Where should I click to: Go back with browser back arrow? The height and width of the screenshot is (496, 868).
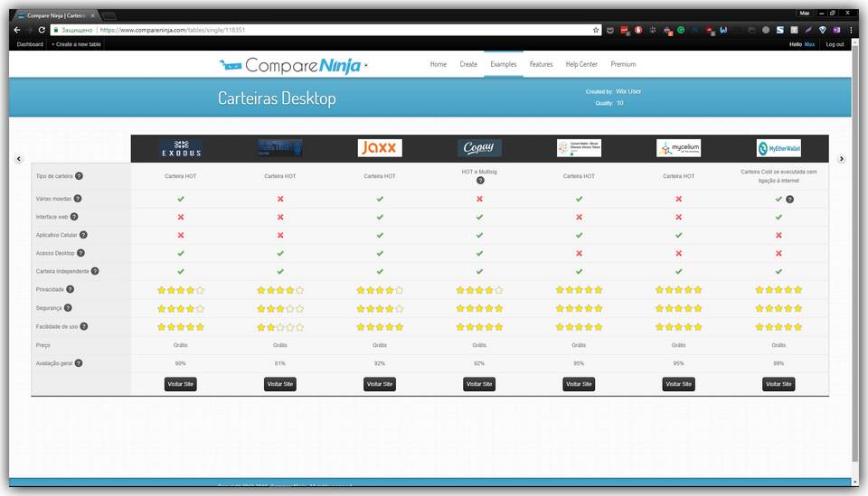click(x=16, y=30)
